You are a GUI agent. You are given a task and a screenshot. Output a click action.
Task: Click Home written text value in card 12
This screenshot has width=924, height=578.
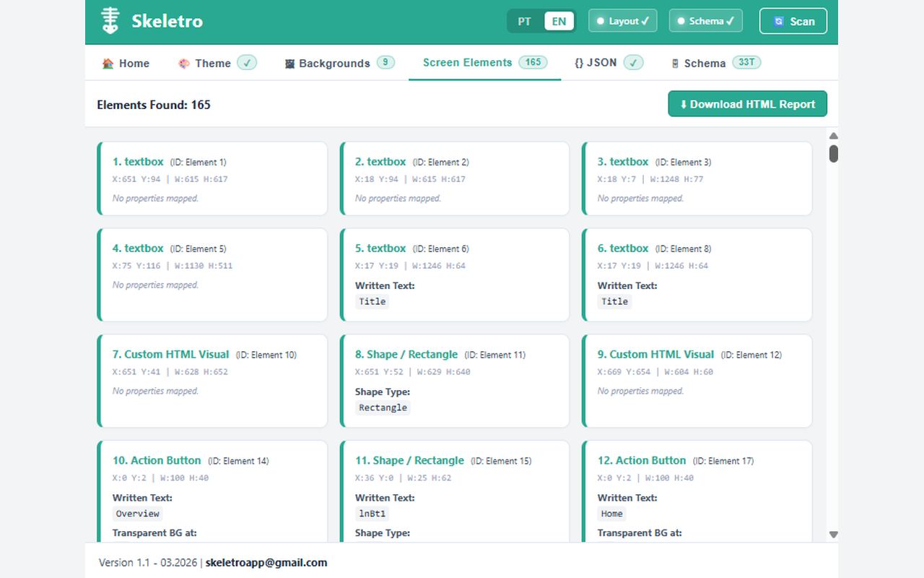pyautogui.click(x=612, y=514)
